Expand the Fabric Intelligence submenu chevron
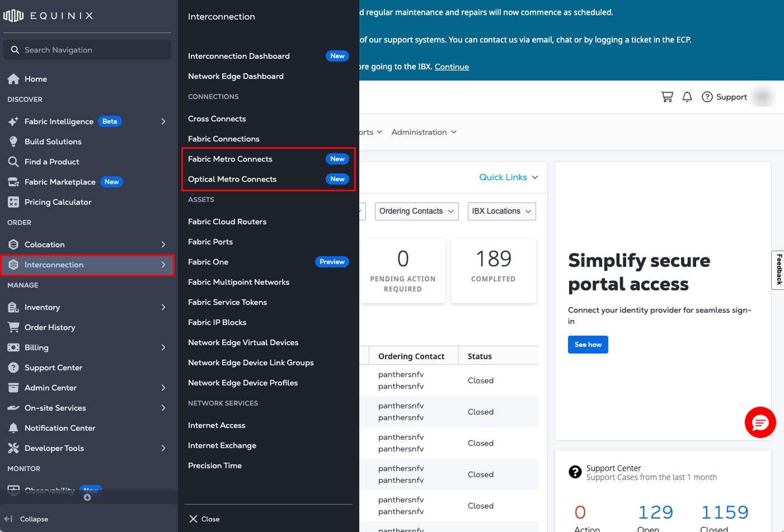784x532 pixels. (163, 121)
